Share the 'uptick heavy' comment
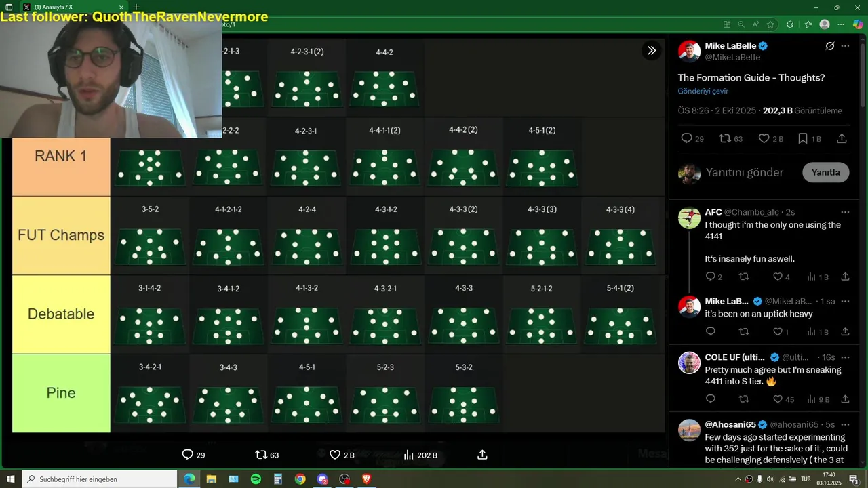The height and width of the screenshot is (488, 868). [x=845, y=332]
